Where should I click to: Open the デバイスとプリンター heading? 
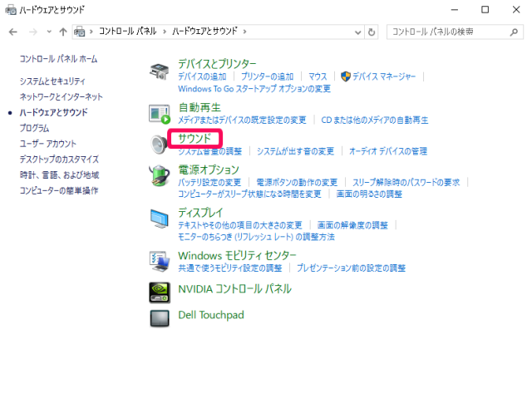pos(217,64)
